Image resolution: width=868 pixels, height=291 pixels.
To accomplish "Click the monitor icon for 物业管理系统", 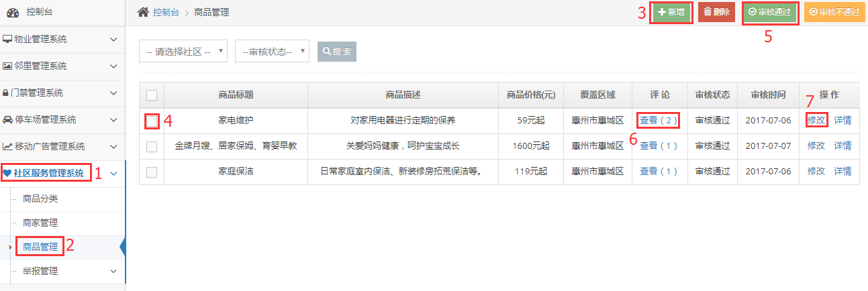I will pyautogui.click(x=7, y=40).
